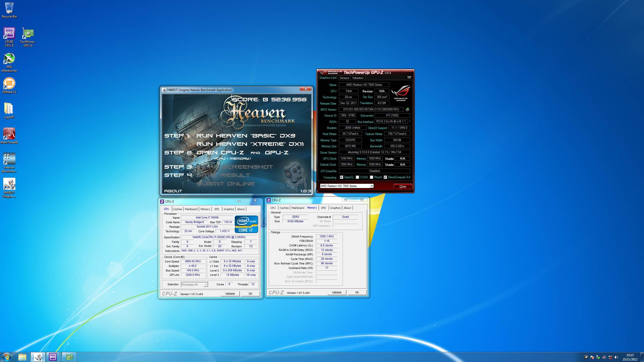Viewport: 644px width, 362px height.
Task: Open the Recycle Bin desktop icon
Action: click(x=9, y=10)
